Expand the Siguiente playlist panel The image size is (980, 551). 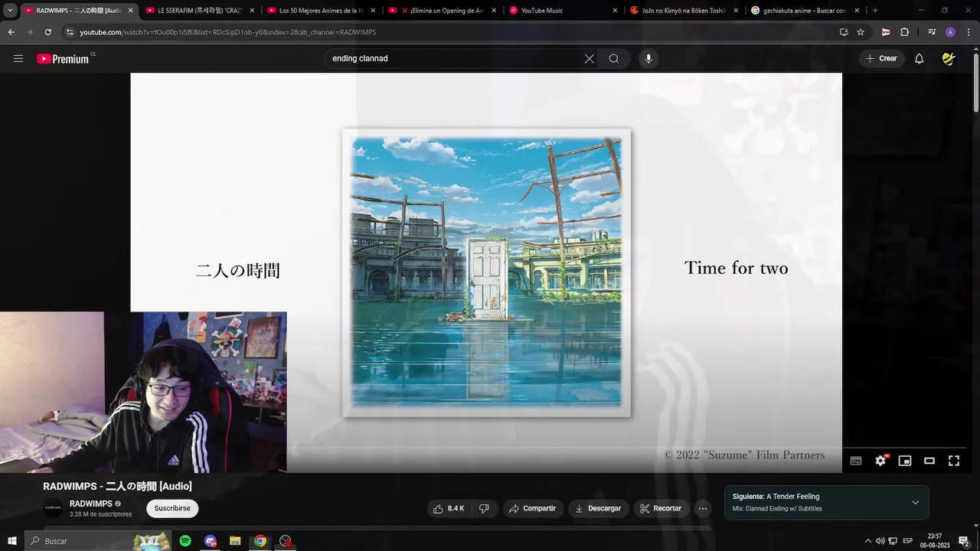[915, 503]
